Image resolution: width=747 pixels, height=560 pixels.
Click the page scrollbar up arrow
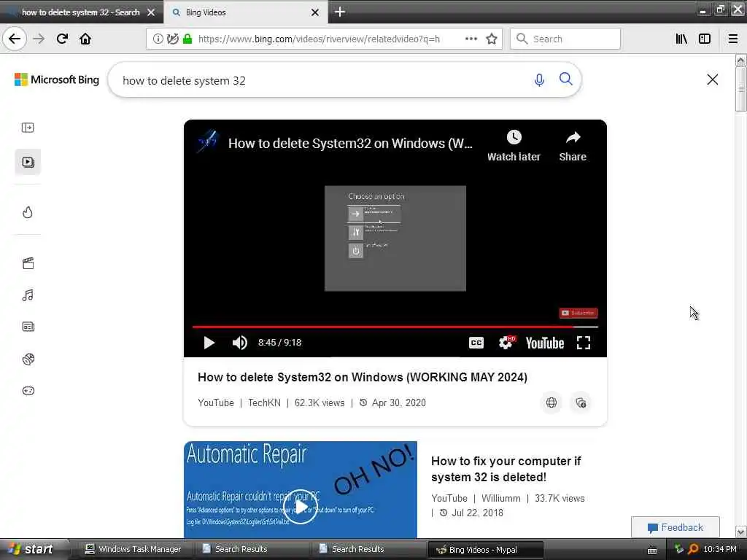coord(740,61)
